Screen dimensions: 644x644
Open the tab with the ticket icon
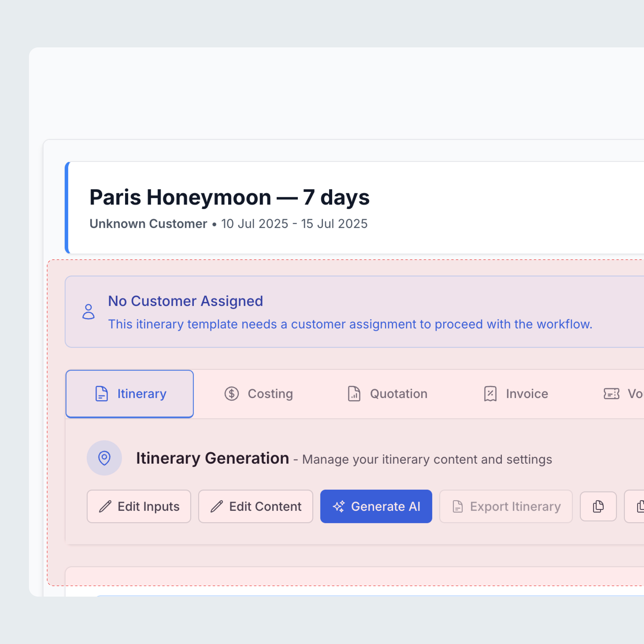tap(623, 394)
